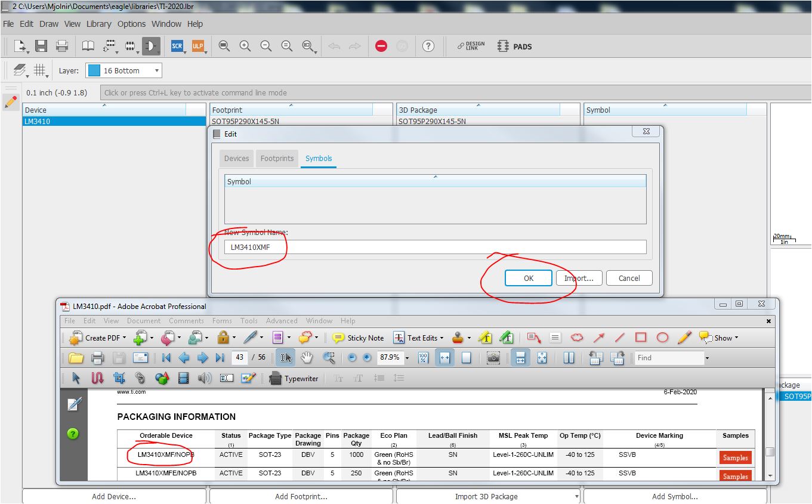Expand the Find dropdown arrow in Acrobat
The height and width of the screenshot is (504, 812).
click(x=707, y=358)
